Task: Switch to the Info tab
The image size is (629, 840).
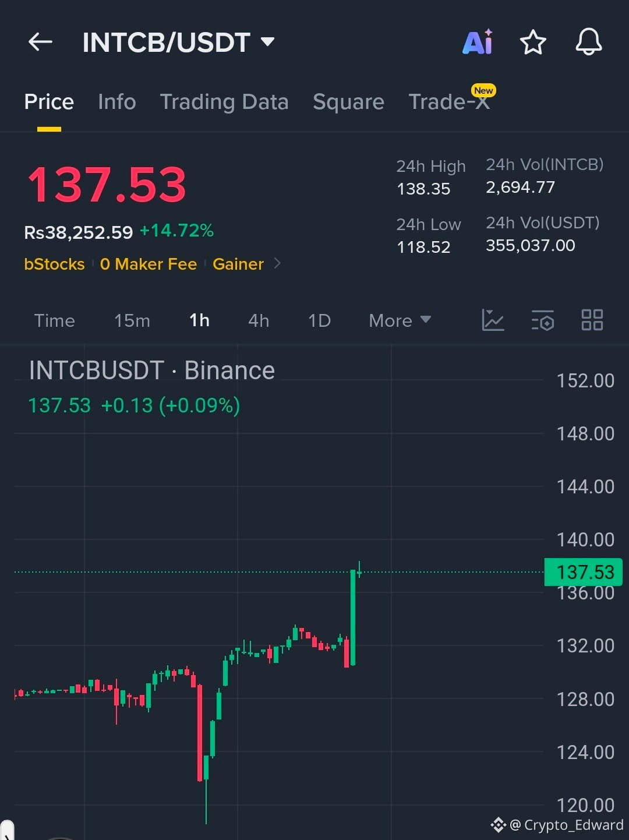Action: pos(117,102)
